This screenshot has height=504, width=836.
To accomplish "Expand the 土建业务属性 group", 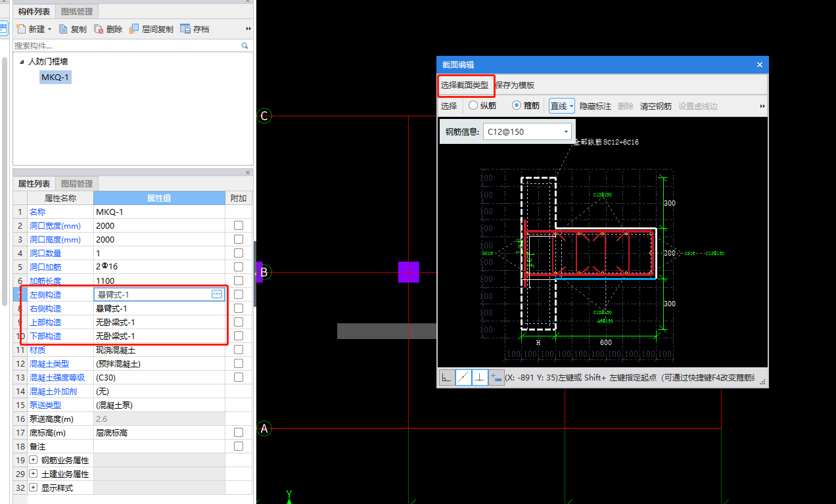I will pos(34,474).
